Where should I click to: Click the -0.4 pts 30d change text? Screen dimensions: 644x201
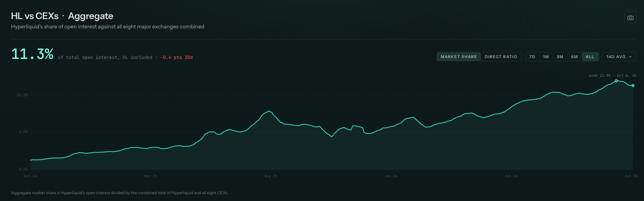tap(177, 57)
